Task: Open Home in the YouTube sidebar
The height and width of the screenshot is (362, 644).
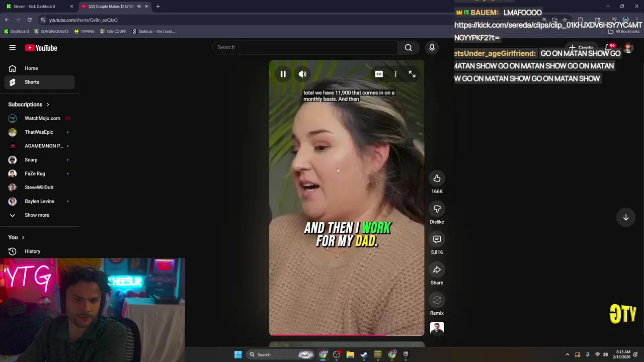Action: click(39, 68)
